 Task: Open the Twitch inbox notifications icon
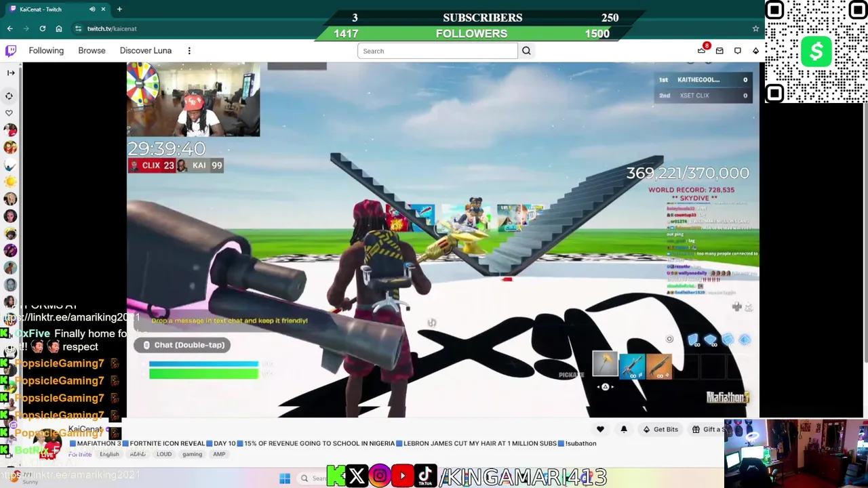719,51
